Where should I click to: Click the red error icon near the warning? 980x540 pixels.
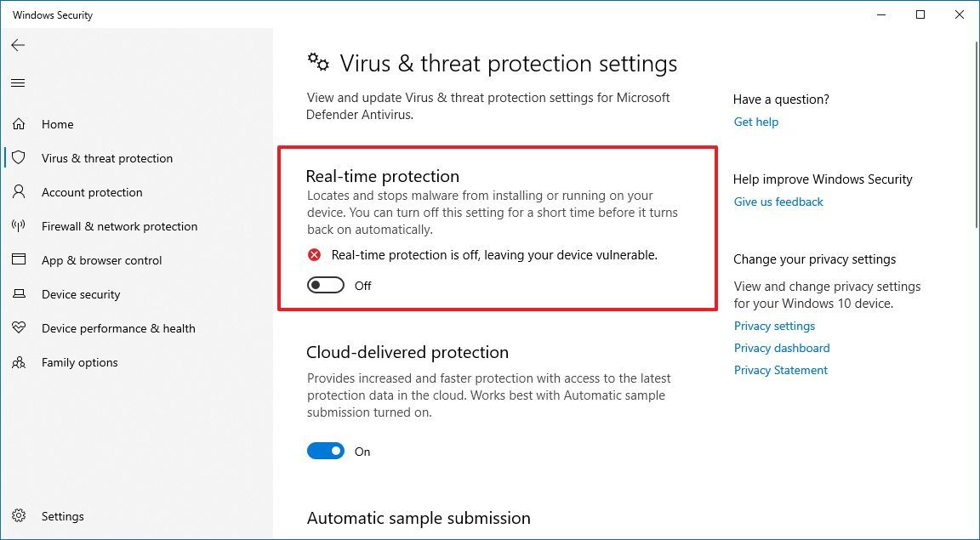[x=314, y=253]
